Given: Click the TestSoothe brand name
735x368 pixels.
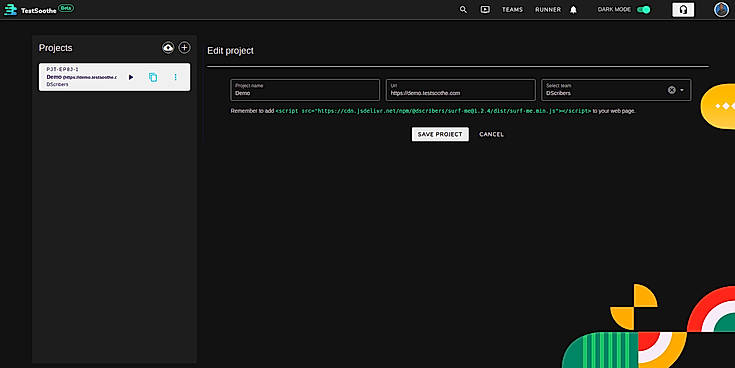Looking at the screenshot, I should click(x=38, y=10).
